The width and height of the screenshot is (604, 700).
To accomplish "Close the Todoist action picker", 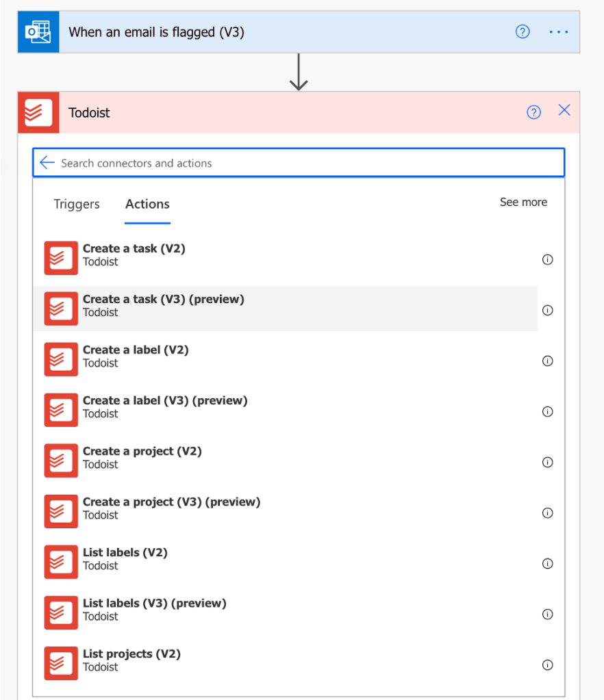I will click(564, 110).
